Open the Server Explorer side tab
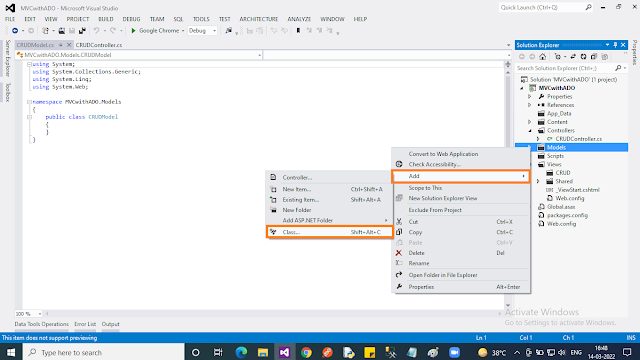640x360 pixels. [7, 58]
